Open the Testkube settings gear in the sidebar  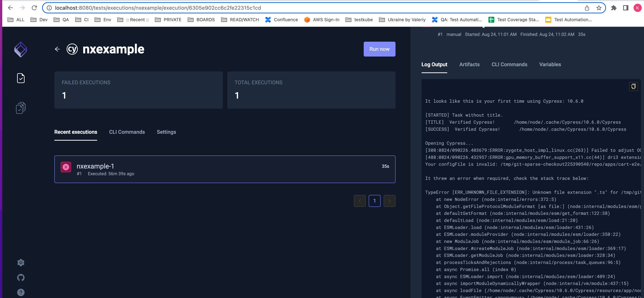[20, 262]
